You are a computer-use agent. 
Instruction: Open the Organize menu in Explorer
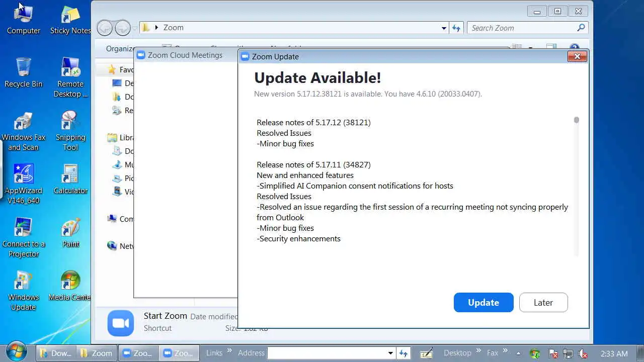click(x=121, y=49)
